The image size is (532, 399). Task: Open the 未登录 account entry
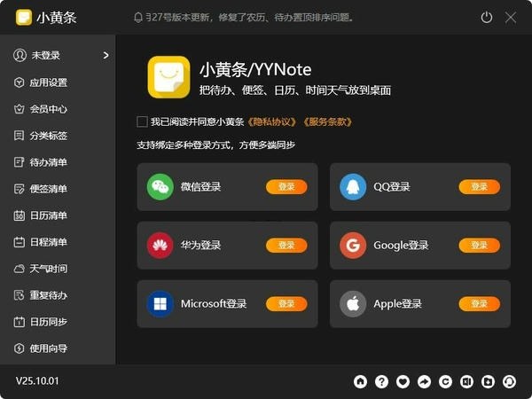point(58,55)
